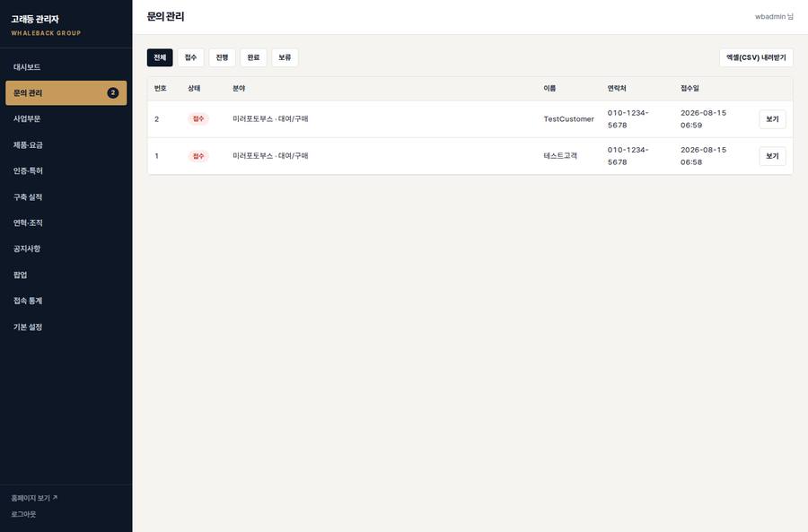Click the 접수 status badge in row 2
The width and height of the screenshot is (808, 532).
click(198, 119)
